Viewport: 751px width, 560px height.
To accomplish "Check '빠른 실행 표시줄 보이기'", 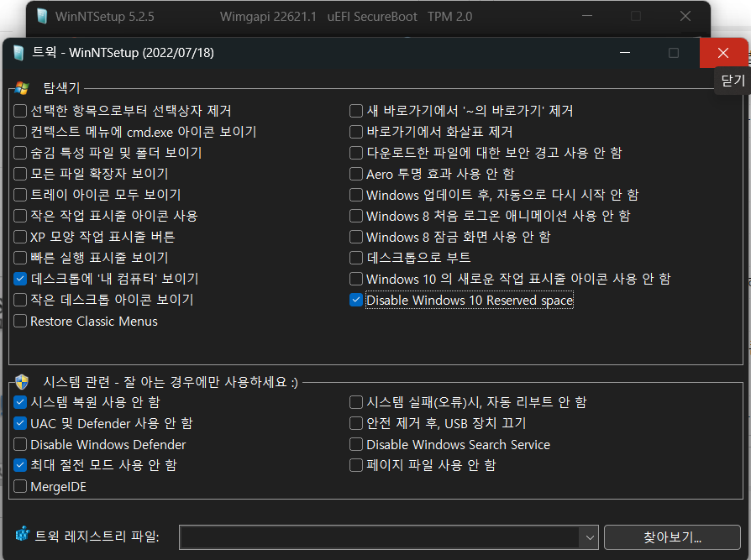I will (20, 258).
